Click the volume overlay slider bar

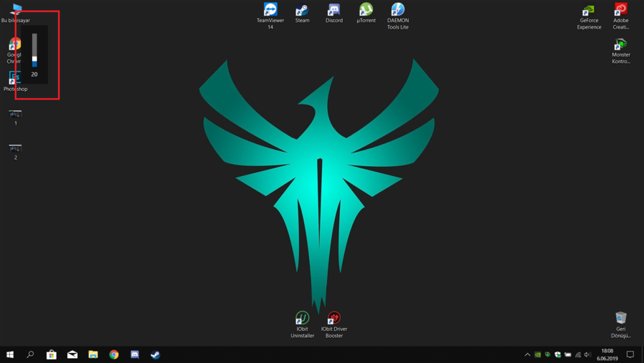34,50
